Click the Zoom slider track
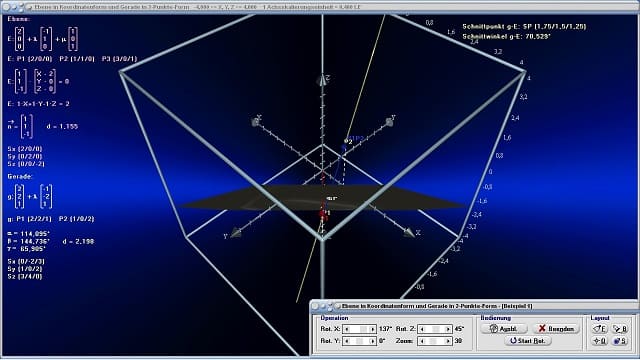640x360 pixels. pos(435,341)
